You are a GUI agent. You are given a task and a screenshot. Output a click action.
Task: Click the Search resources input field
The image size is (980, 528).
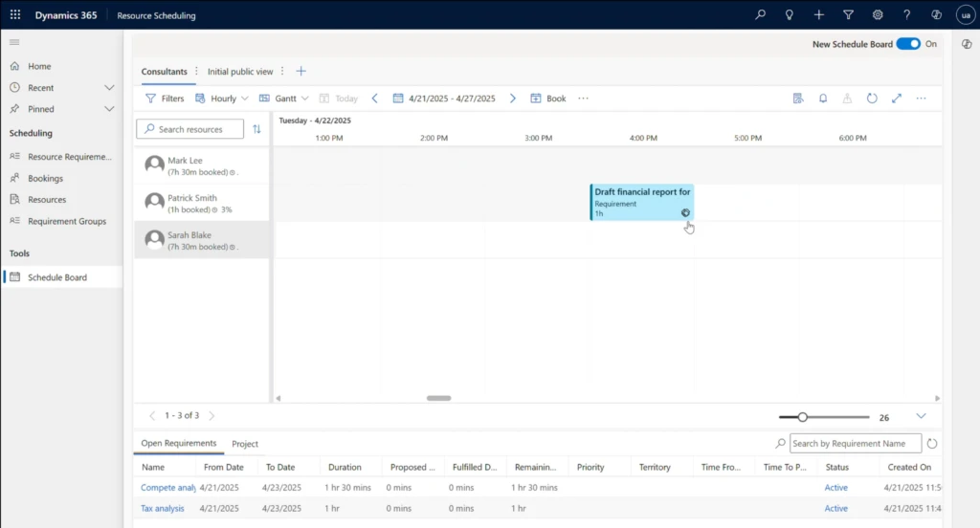pos(195,129)
